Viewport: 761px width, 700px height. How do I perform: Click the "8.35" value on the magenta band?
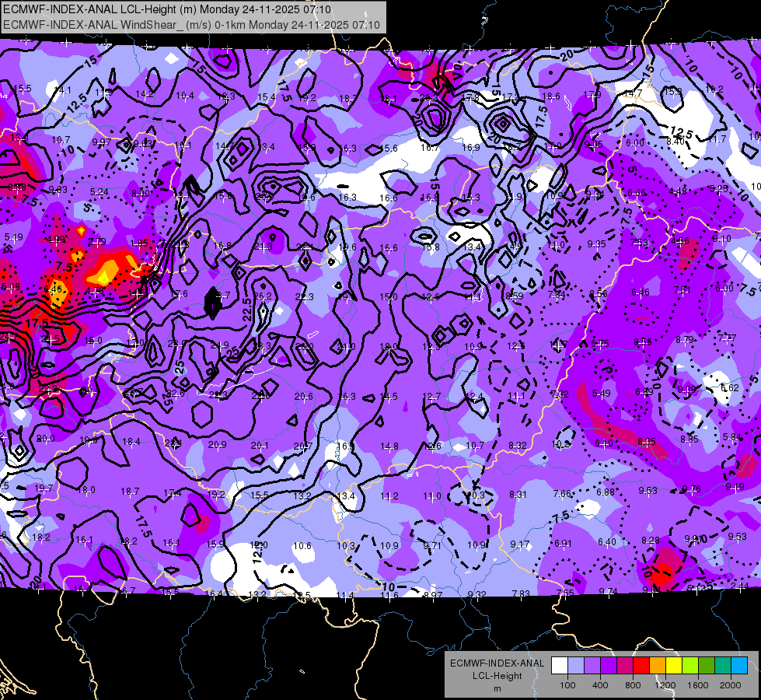pyautogui.click(x=647, y=441)
